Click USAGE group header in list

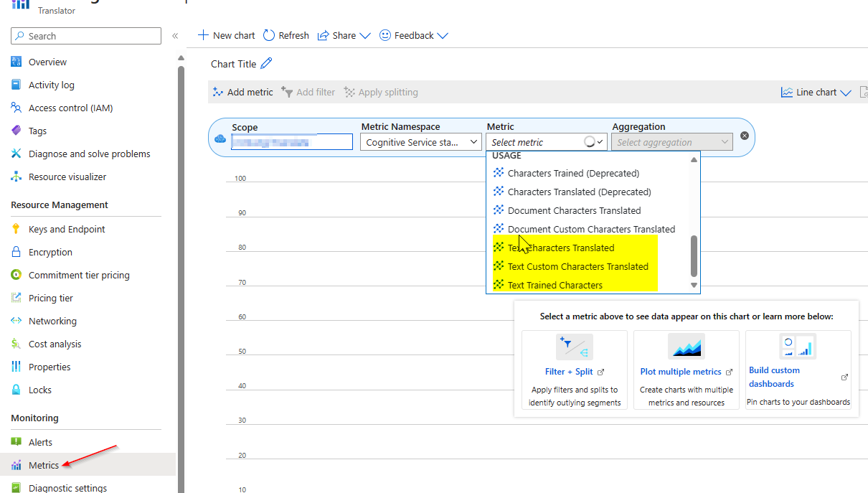click(506, 155)
